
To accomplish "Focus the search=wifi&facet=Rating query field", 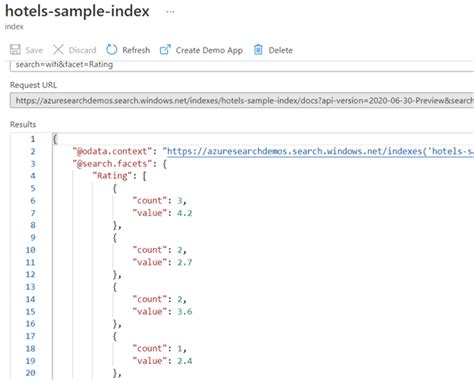I will (x=242, y=66).
